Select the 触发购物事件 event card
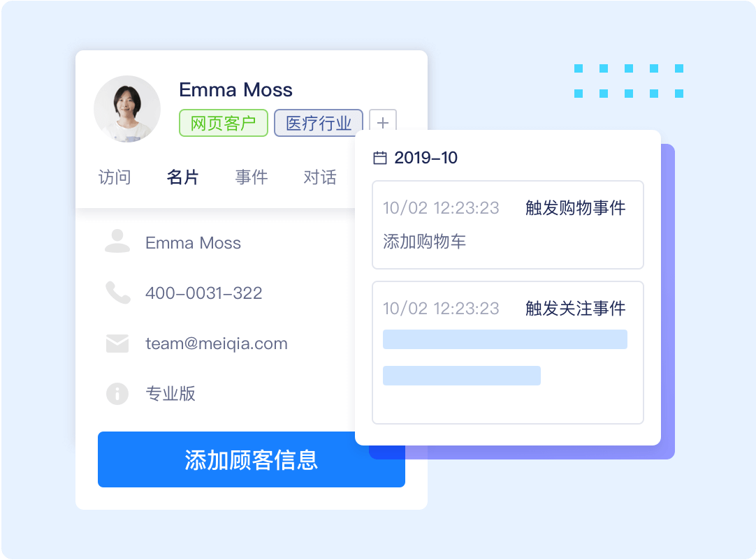 [x=508, y=225]
